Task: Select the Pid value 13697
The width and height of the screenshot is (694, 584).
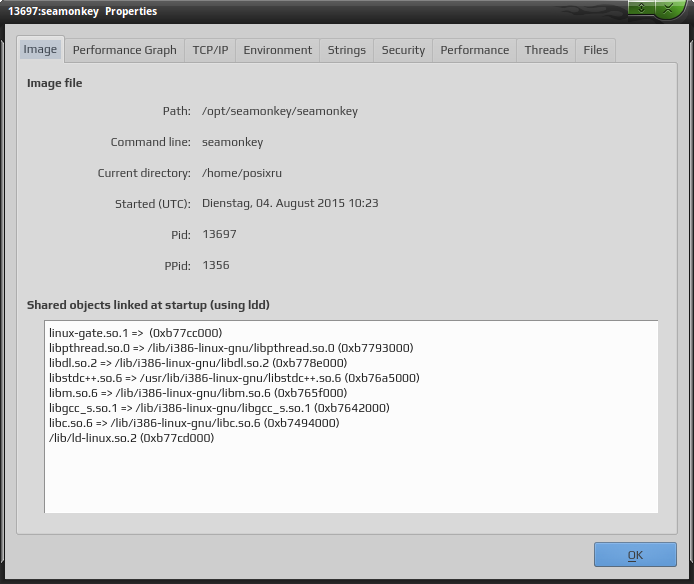Action: coord(219,234)
